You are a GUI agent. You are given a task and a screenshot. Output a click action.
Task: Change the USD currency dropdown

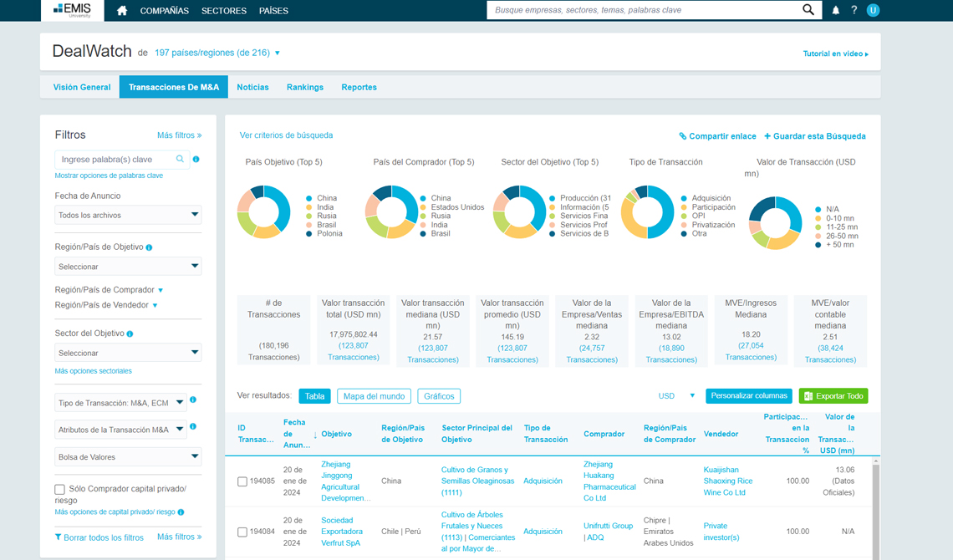point(676,396)
